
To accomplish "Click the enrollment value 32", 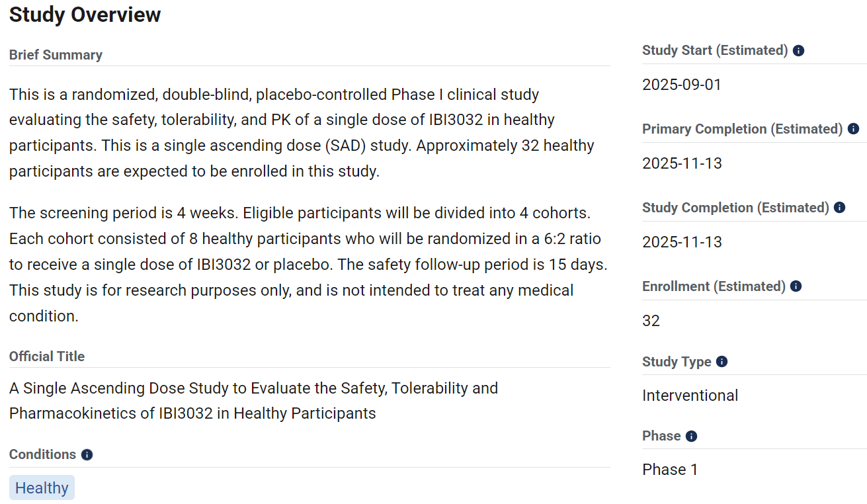I will click(x=651, y=321).
